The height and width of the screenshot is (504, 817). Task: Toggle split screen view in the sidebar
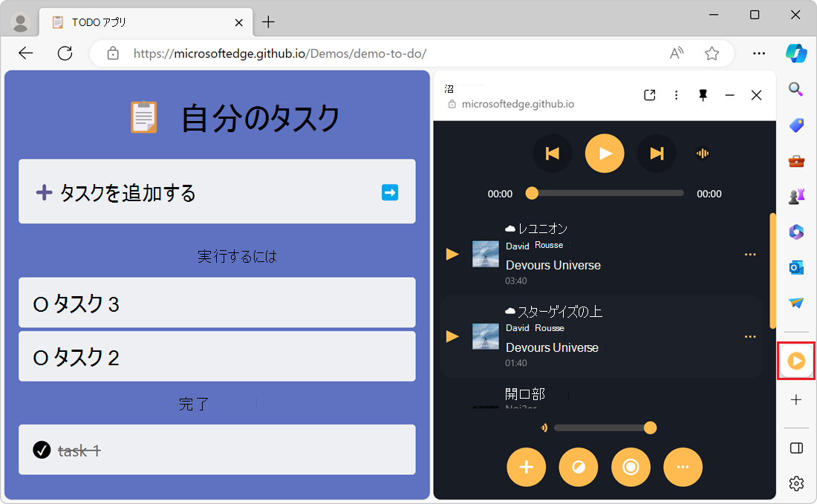[796, 448]
